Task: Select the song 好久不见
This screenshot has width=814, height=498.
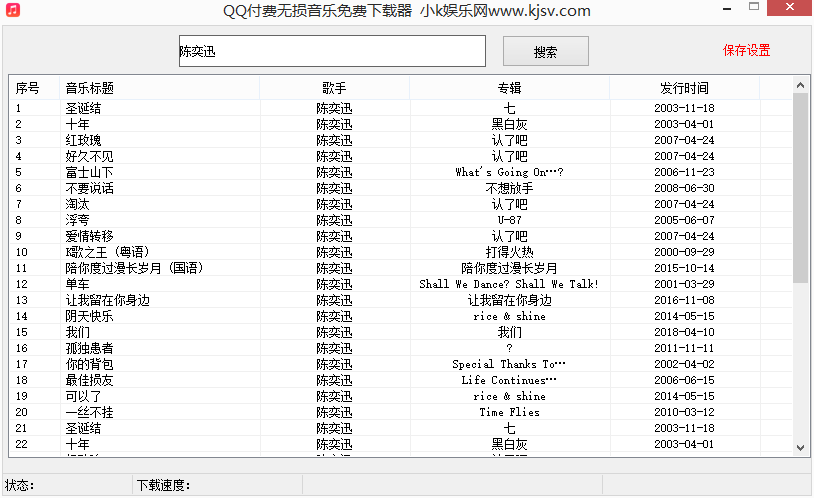Action: [89, 156]
